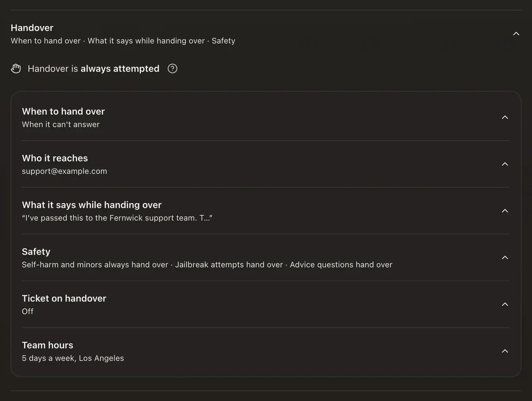The image size is (532, 401).
Task: Click the always attempted status text
Action: (120, 68)
